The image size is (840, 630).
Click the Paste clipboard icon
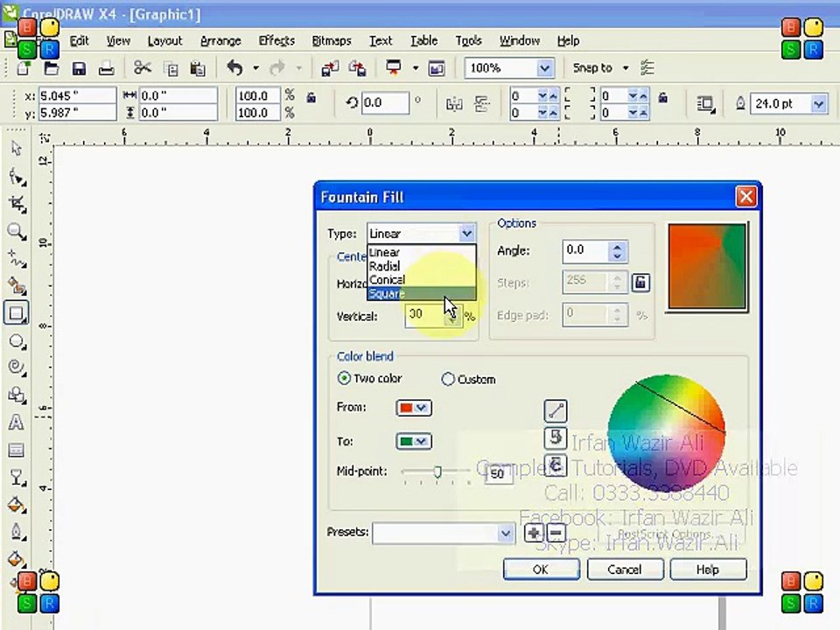pos(198,68)
